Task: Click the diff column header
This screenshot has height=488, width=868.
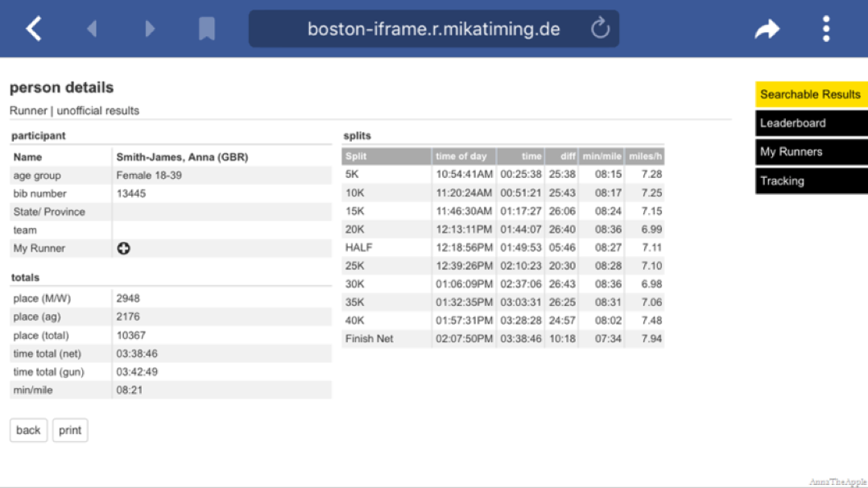Action: (x=562, y=156)
